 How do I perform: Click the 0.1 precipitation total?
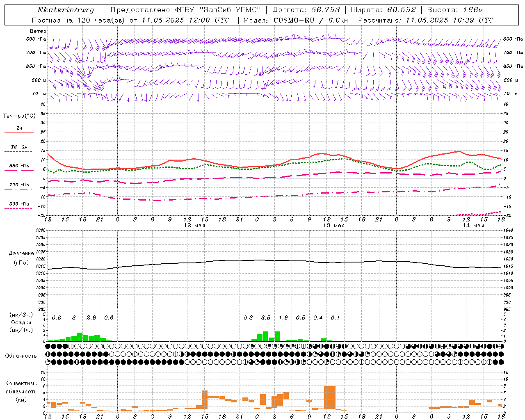335,318
